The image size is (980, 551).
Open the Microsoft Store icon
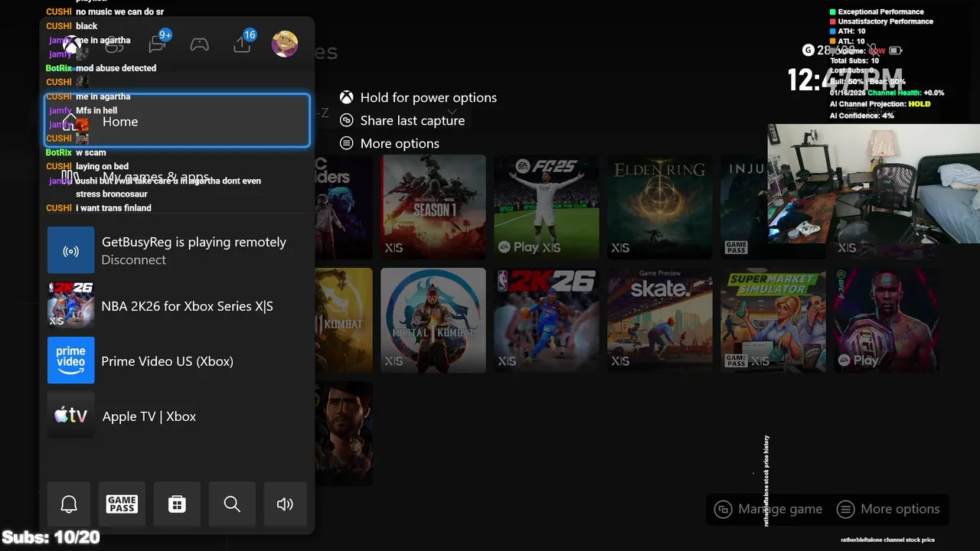point(177,504)
